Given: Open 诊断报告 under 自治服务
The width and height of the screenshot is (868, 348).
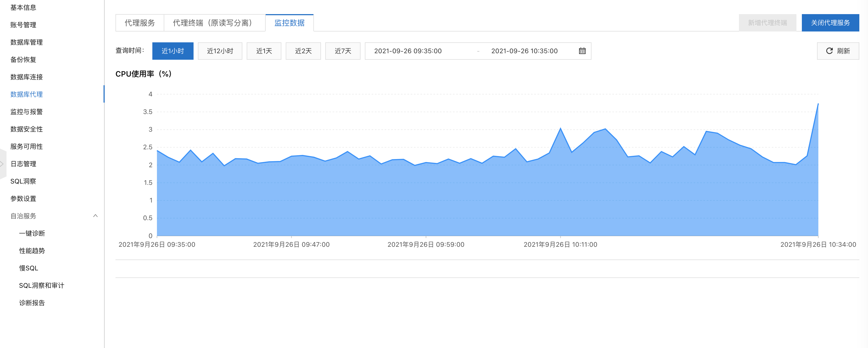Looking at the screenshot, I should [x=32, y=303].
